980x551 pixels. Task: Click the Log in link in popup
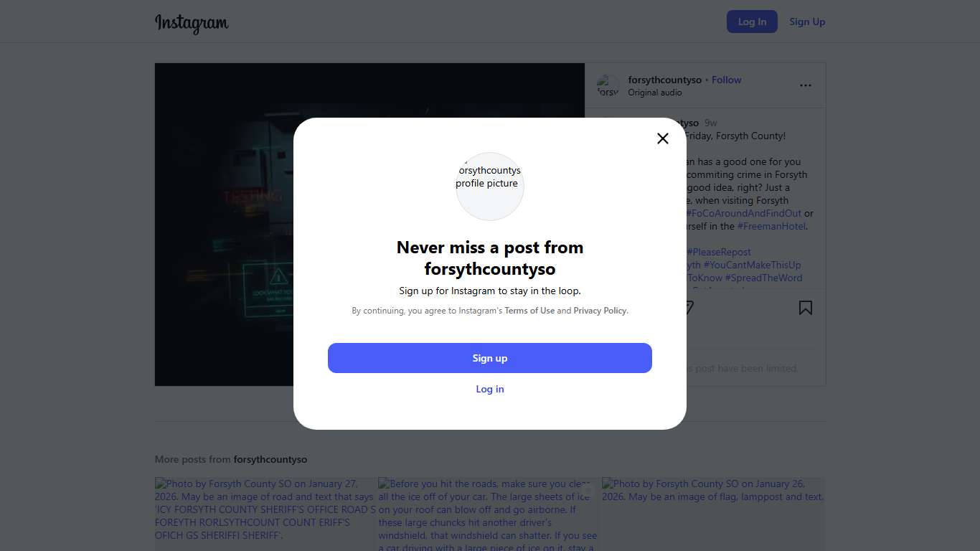[x=490, y=389]
